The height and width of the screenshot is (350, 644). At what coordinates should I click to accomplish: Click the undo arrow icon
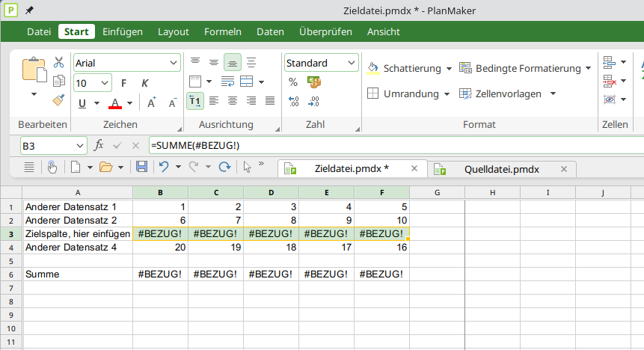tap(164, 167)
